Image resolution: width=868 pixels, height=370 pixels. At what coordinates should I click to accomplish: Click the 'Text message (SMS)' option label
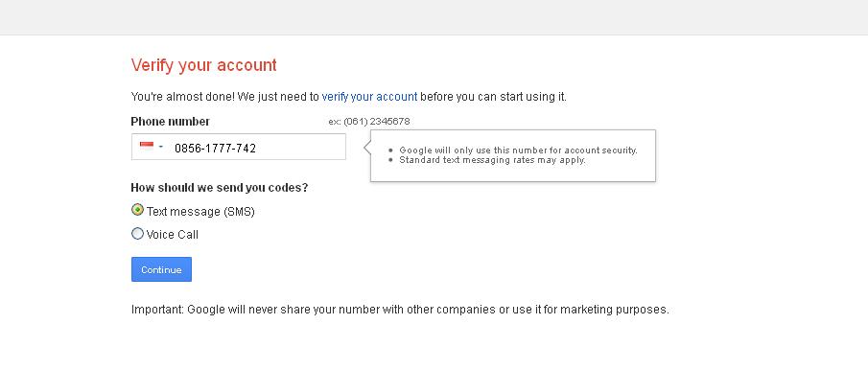200,211
